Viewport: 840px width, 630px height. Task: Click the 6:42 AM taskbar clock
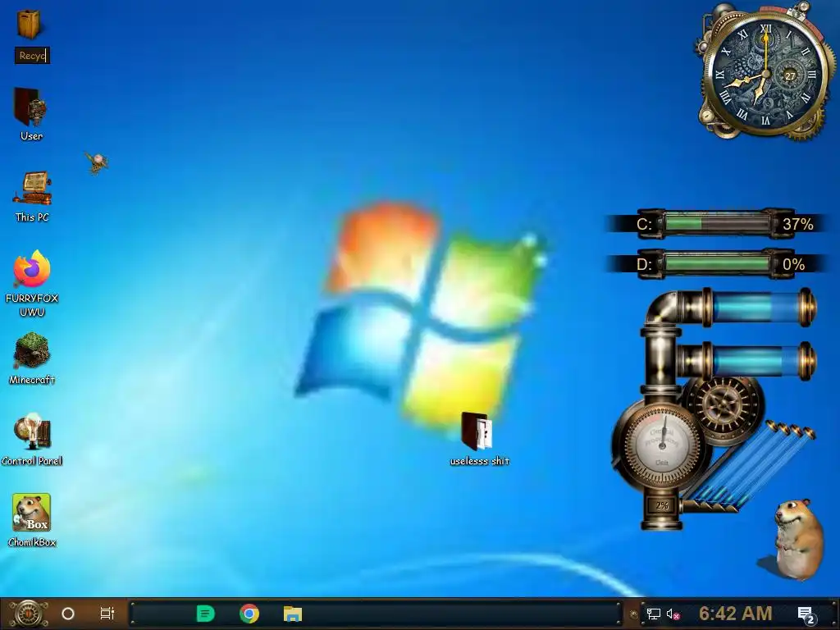click(x=736, y=614)
